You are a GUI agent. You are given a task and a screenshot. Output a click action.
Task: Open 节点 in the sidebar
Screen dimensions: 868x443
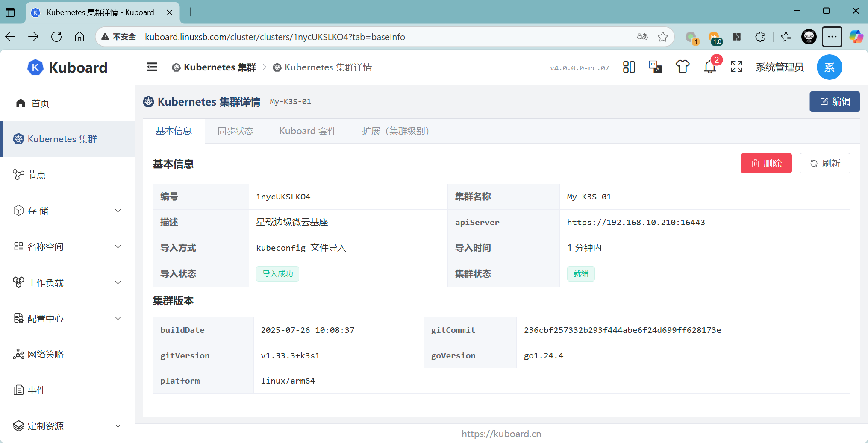click(37, 175)
